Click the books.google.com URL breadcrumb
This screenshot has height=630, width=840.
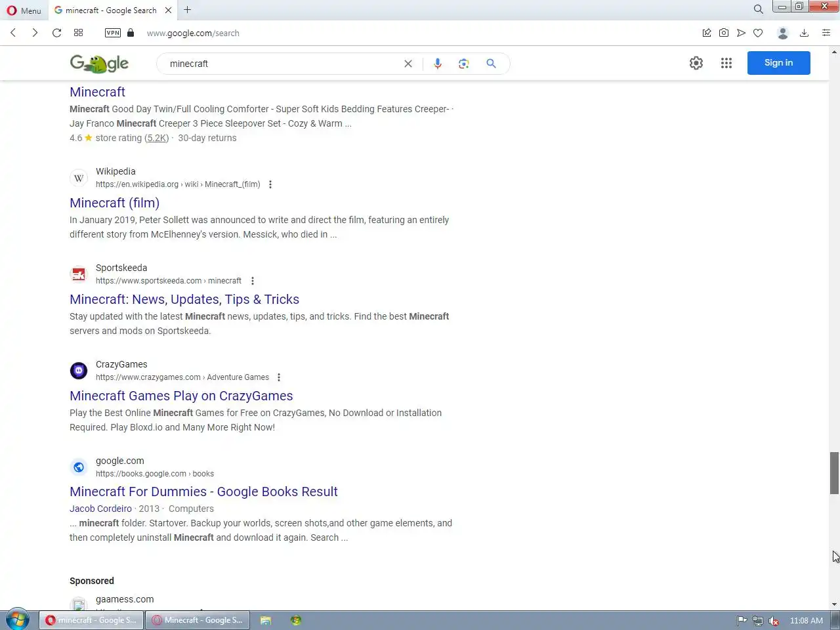(155, 474)
